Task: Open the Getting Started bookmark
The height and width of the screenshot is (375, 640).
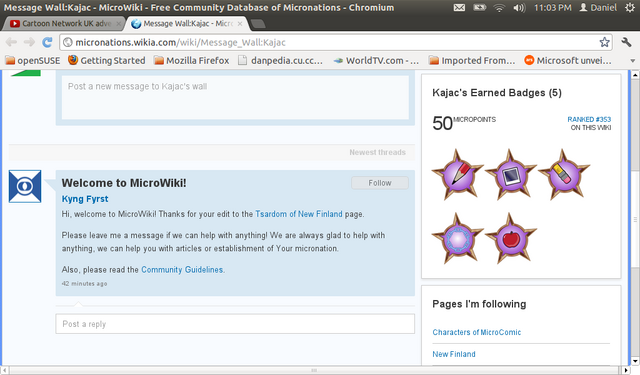Action: (x=107, y=60)
